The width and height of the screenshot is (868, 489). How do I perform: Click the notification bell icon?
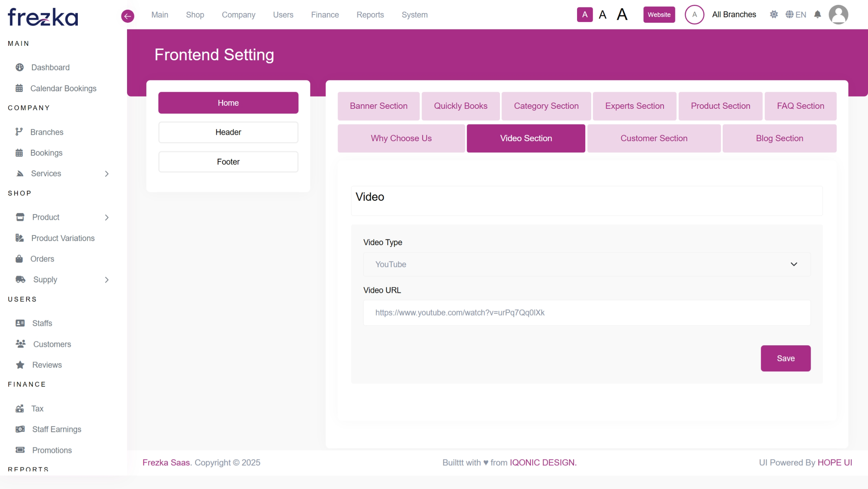coord(817,15)
